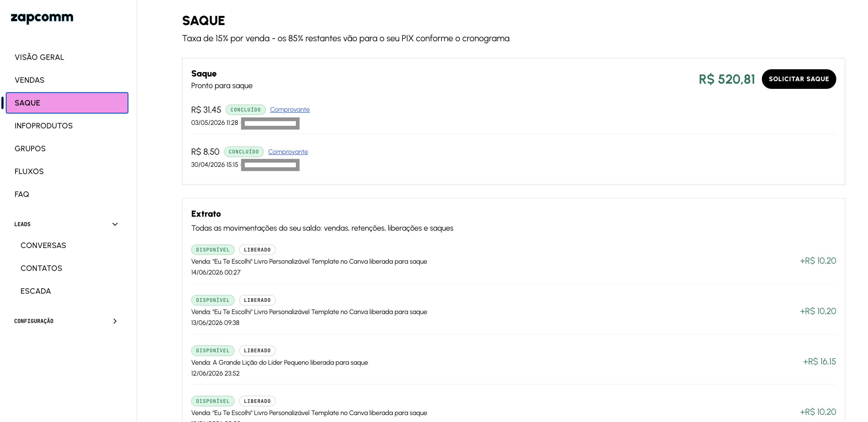
Task: Click the Disponível badge on the 14/06/2026 entry
Action: (x=213, y=250)
